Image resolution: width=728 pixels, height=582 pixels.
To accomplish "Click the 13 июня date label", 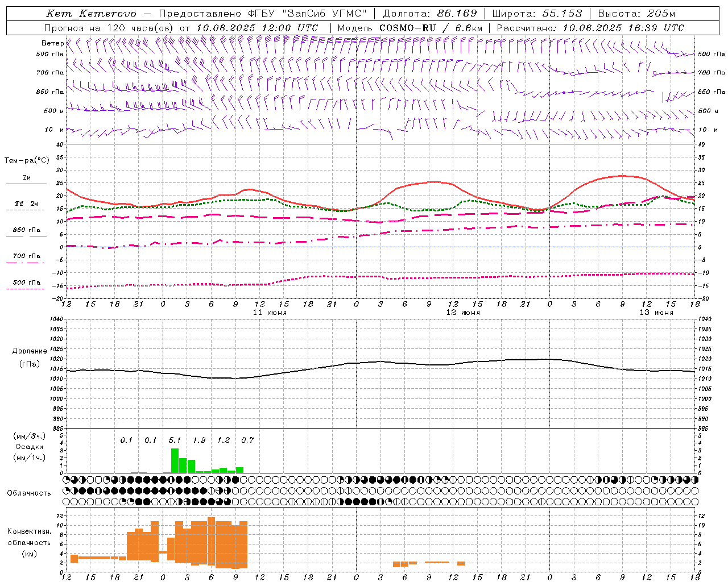I will click(656, 313).
